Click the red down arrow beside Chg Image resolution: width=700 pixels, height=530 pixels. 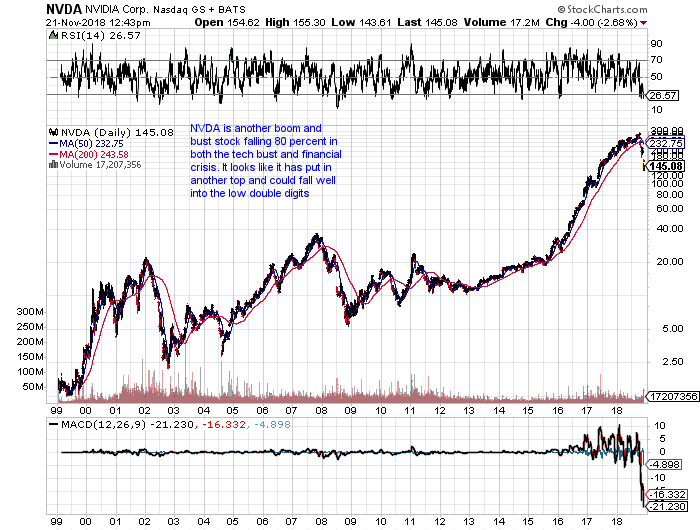(643, 23)
